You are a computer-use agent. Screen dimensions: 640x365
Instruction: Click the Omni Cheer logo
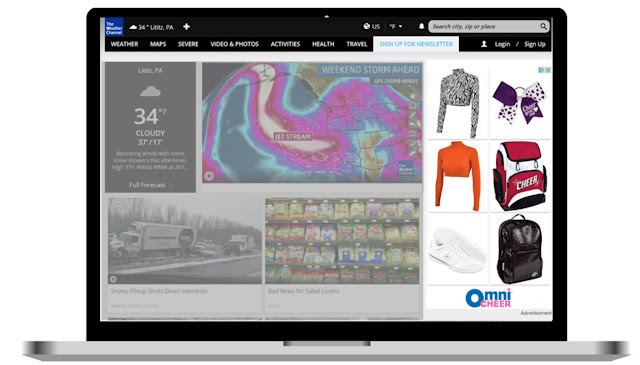[x=489, y=298]
